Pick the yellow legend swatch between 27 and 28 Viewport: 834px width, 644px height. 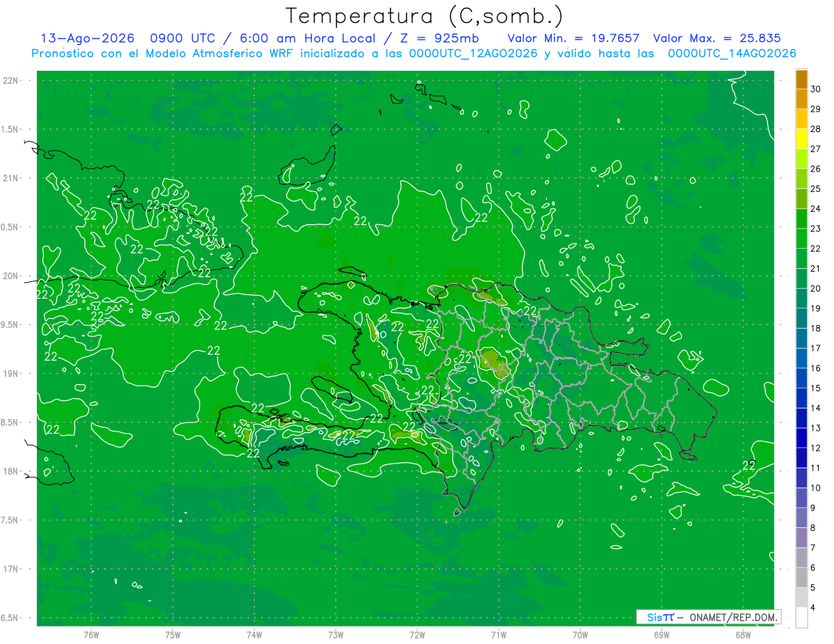click(x=801, y=139)
